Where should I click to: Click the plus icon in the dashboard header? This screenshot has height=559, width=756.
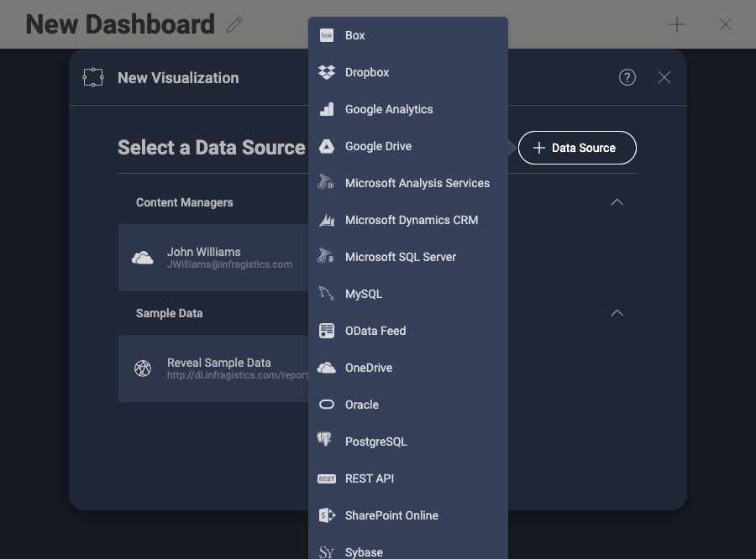pyautogui.click(x=677, y=24)
